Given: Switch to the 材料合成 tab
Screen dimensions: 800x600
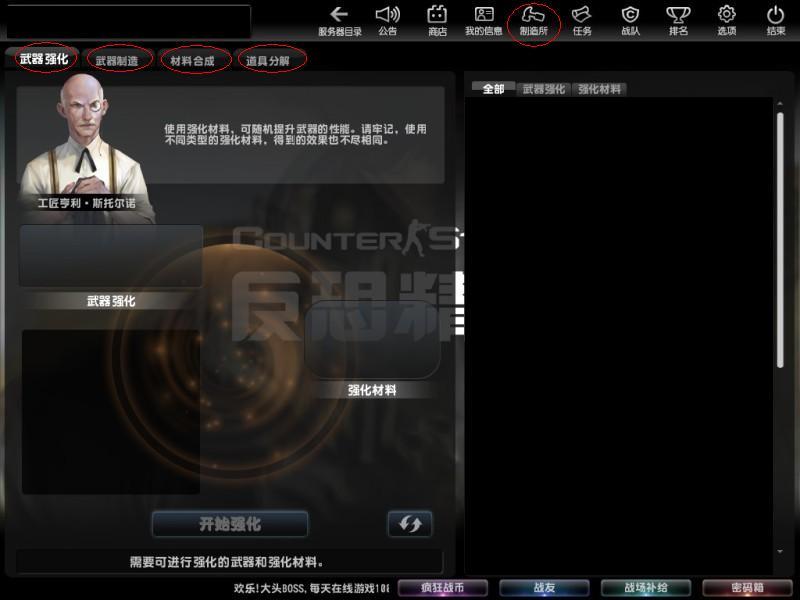Looking at the screenshot, I should tap(192, 61).
